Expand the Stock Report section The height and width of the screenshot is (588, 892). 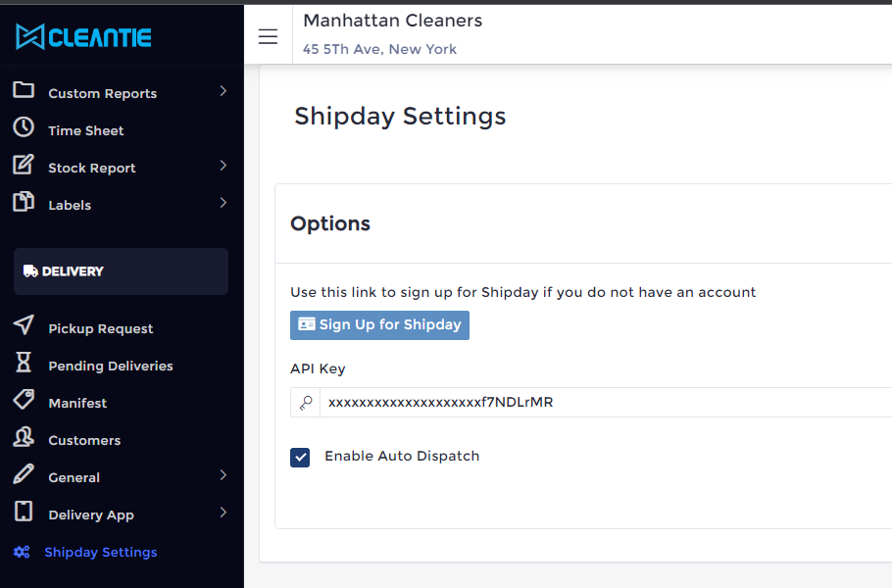coord(223,167)
